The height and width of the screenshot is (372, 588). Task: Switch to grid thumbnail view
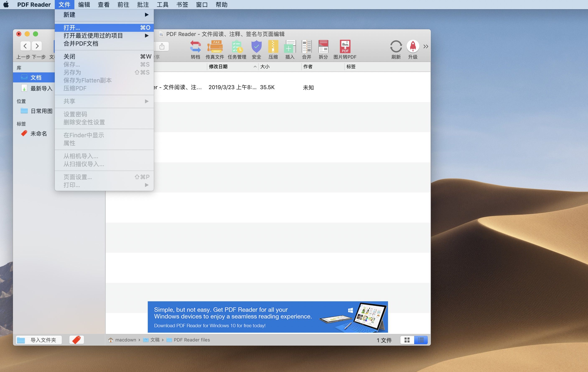pyautogui.click(x=407, y=340)
